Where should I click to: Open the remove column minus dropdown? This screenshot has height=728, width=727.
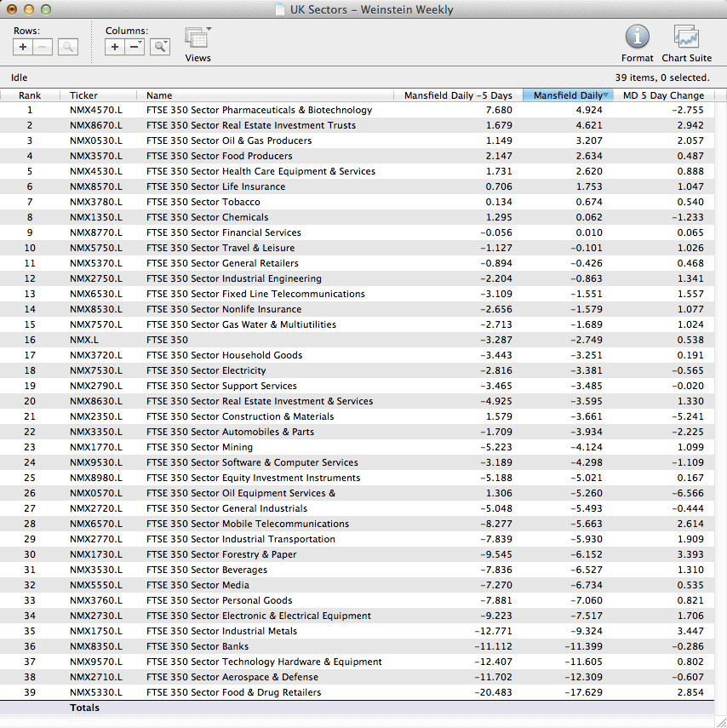(x=135, y=47)
